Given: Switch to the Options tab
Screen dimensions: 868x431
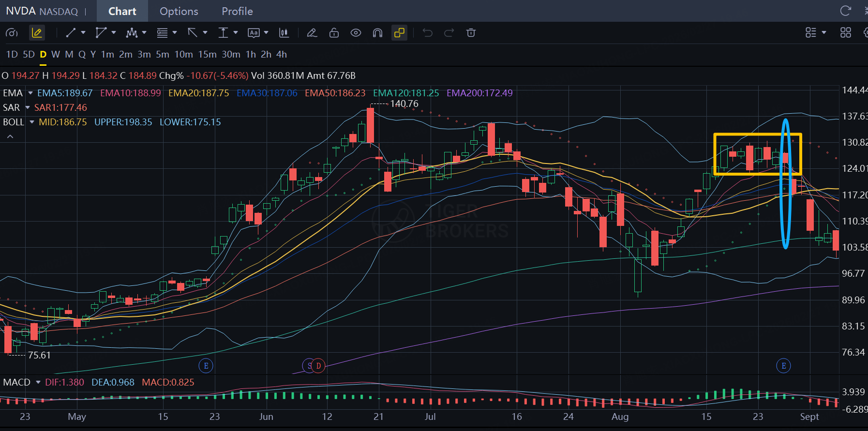Looking at the screenshot, I should 179,11.
